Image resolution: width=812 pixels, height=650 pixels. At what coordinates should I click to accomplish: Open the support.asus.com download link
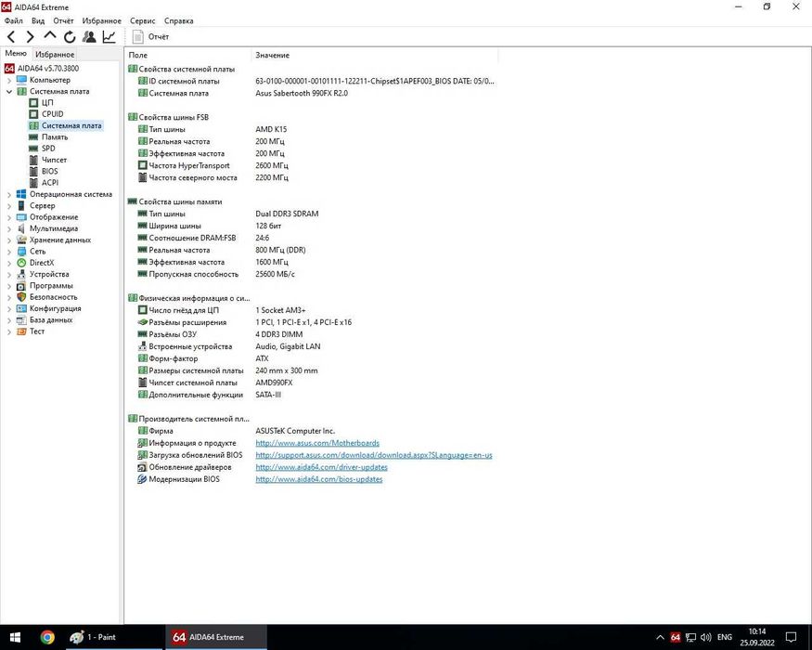pyautogui.click(x=374, y=455)
